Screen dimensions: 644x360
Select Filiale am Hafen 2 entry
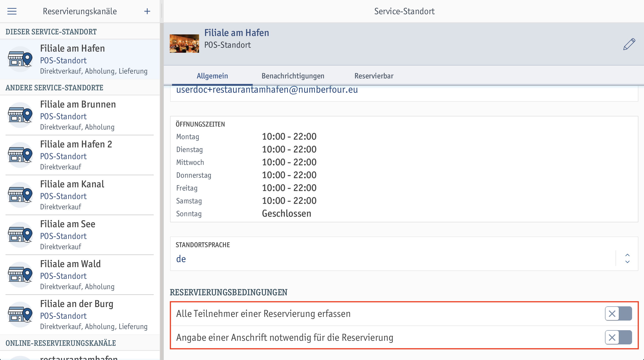pyautogui.click(x=80, y=155)
